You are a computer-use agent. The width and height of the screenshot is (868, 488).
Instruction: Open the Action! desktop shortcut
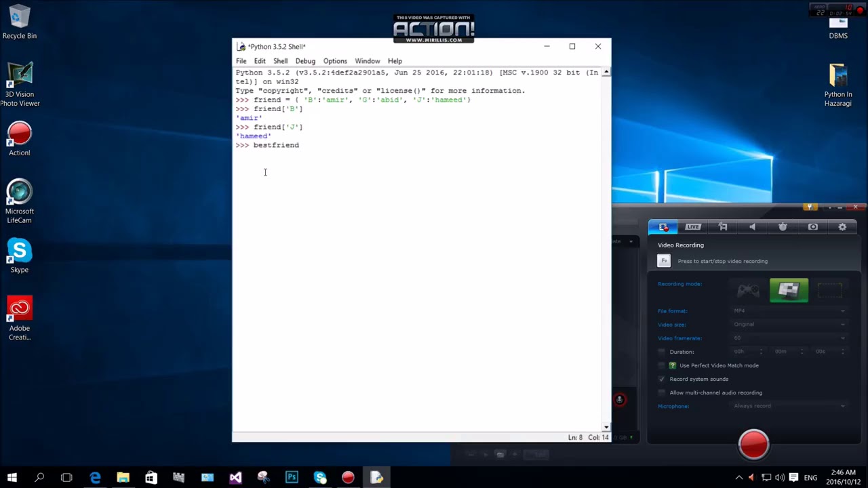click(20, 139)
